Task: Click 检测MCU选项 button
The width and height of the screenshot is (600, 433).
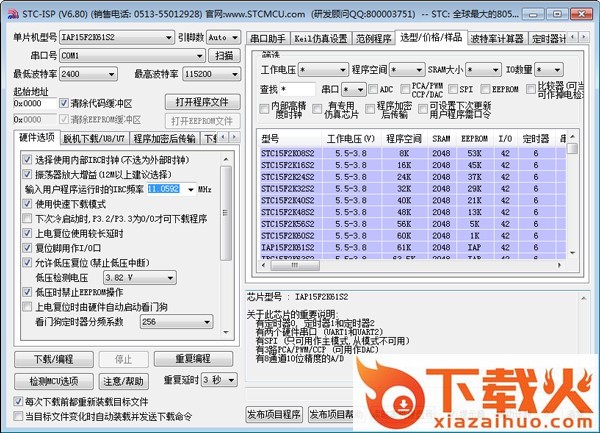Action: tap(54, 381)
